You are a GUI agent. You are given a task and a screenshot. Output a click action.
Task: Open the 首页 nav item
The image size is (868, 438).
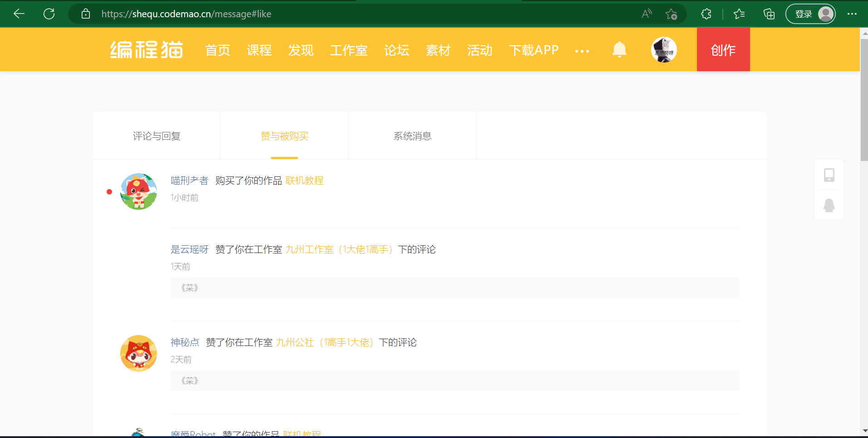point(218,50)
